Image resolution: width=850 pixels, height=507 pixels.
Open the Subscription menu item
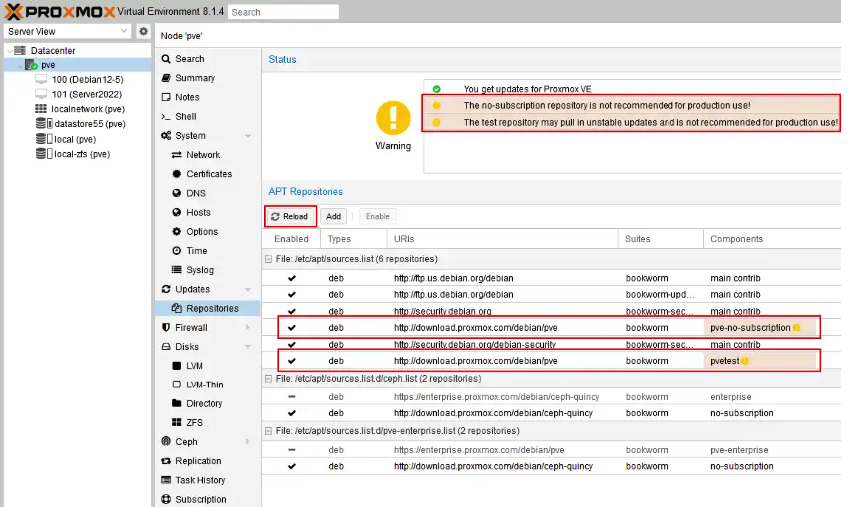pos(208,499)
